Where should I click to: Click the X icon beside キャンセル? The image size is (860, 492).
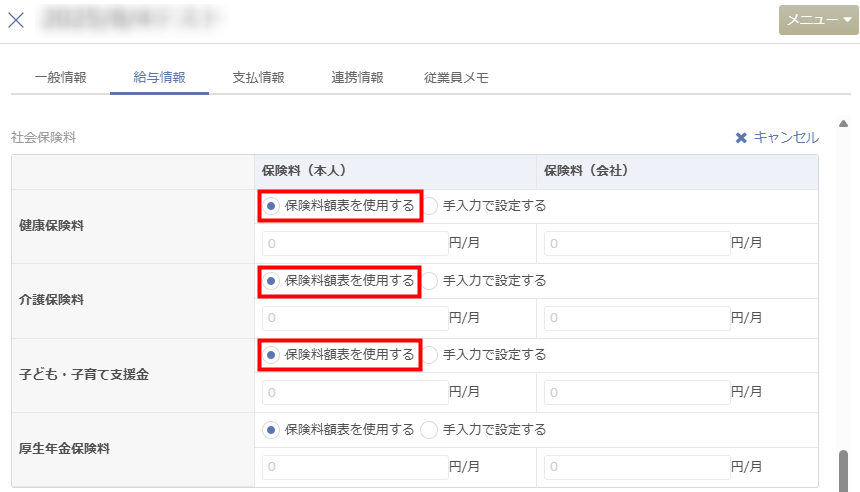(741, 138)
